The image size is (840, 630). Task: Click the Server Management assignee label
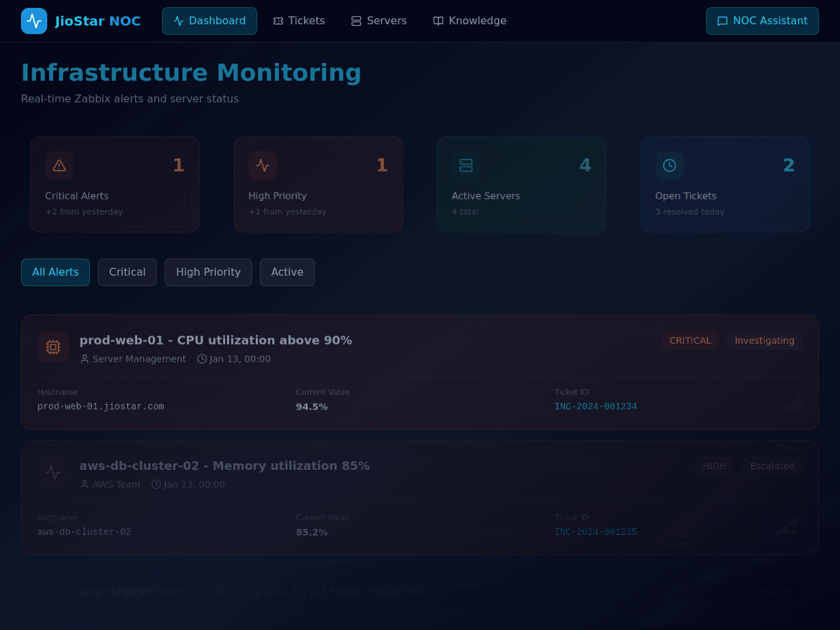point(139,359)
